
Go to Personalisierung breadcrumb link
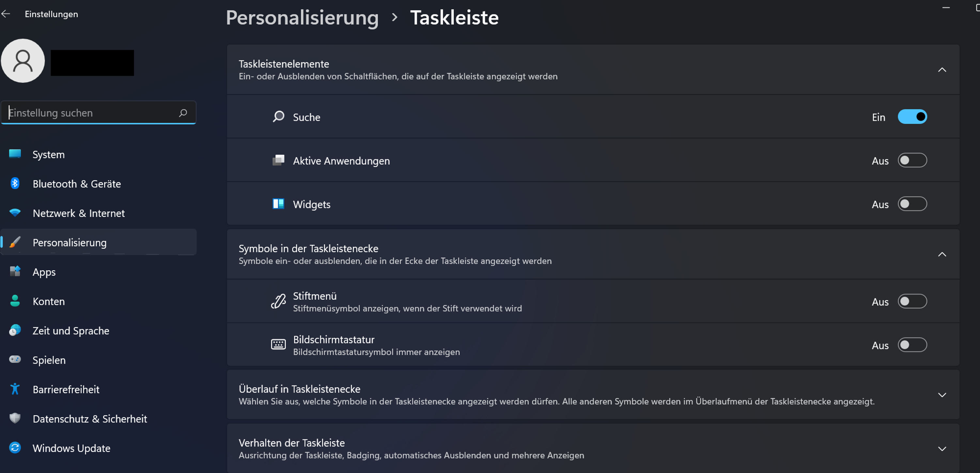pyautogui.click(x=302, y=18)
